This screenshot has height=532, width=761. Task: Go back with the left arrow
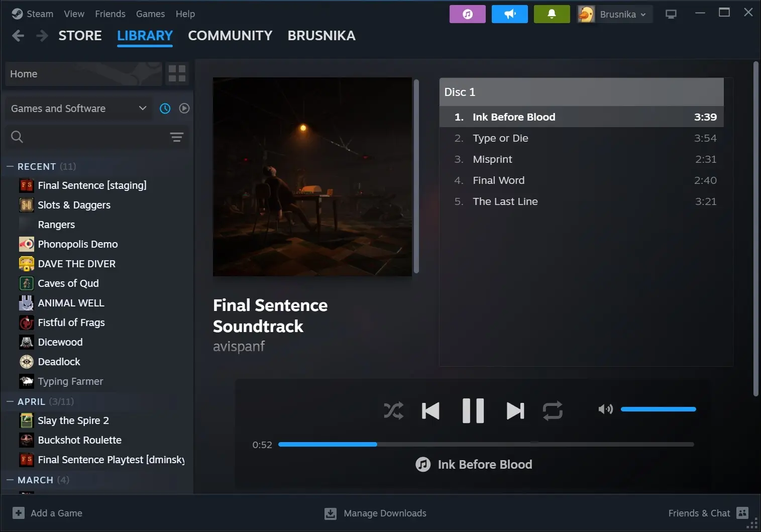pyautogui.click(x=18, y=36)
